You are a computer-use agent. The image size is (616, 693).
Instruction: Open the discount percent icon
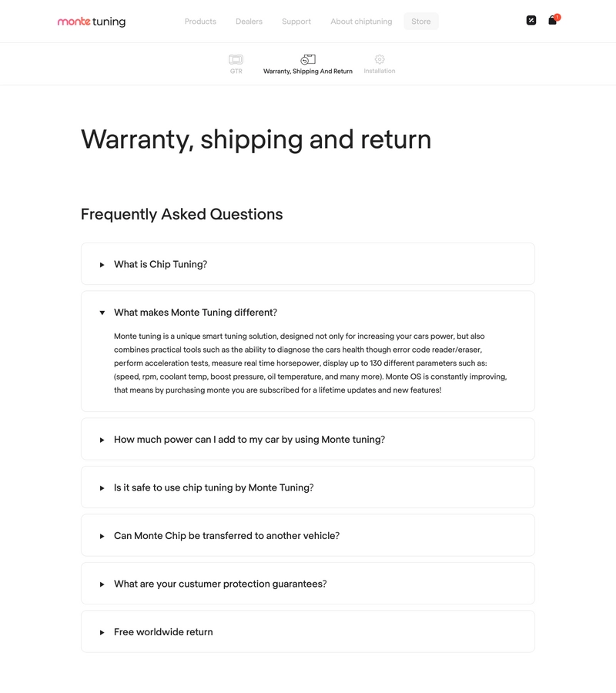click(x=531, y=21)
